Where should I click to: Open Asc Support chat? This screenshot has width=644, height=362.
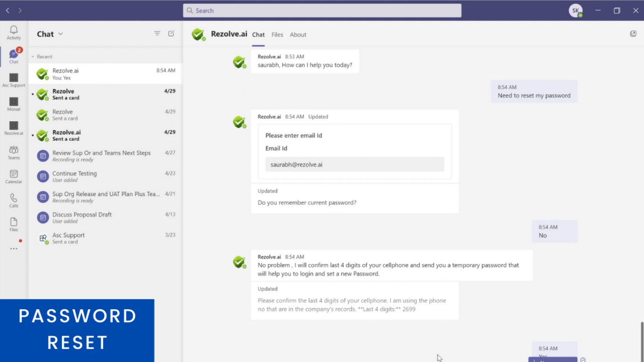coord(106,238)
